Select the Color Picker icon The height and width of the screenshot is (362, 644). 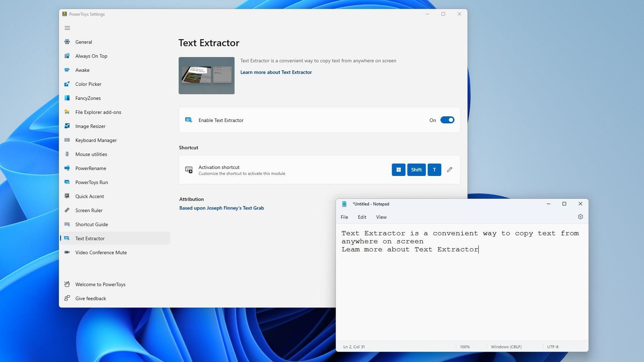coord(67,84)
